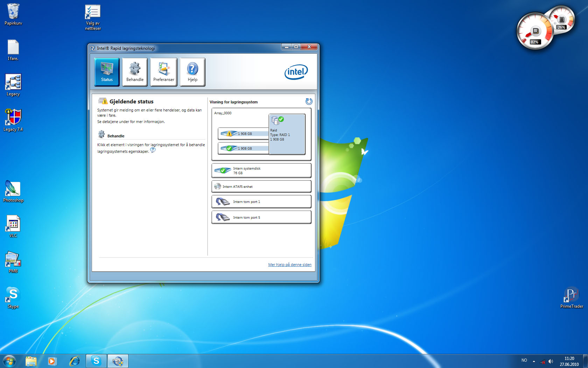Select the healthy 1 908 GB disk
This screenshot has width=588, height=368.
[243, 148]
